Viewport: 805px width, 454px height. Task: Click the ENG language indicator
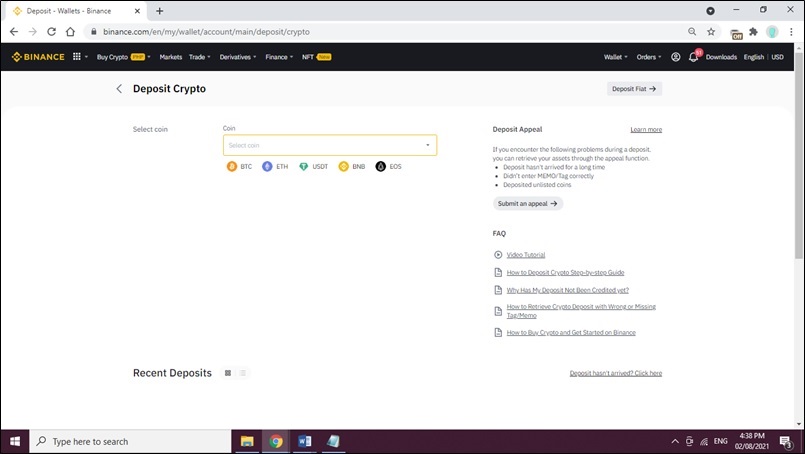pos(720,441)
